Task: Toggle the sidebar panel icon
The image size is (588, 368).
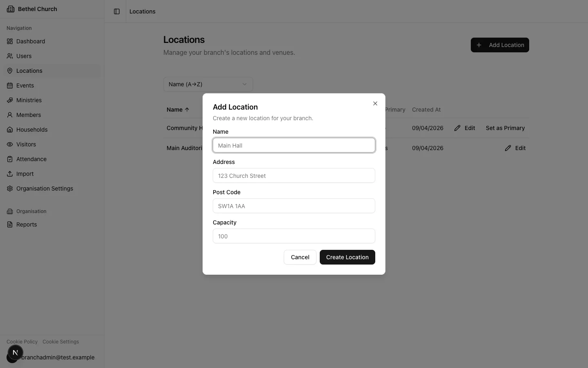Action: pos(117,11)
